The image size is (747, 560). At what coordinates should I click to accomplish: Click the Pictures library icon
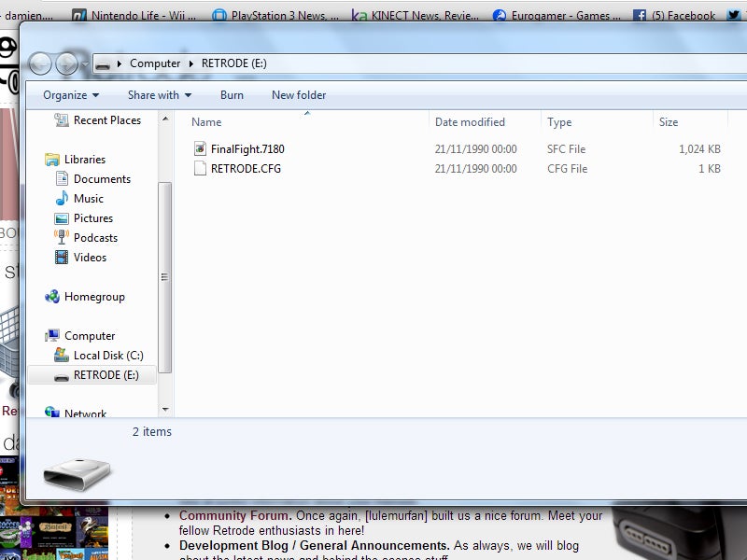[62, 218]
